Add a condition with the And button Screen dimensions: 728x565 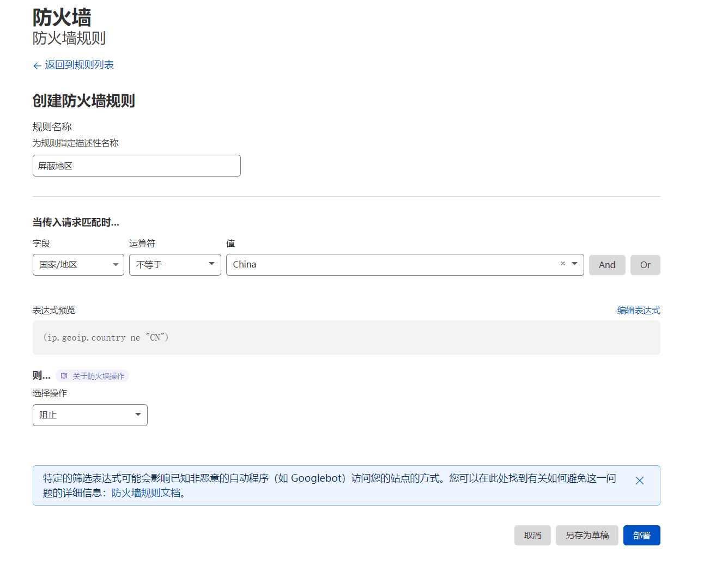coord(607,265)
